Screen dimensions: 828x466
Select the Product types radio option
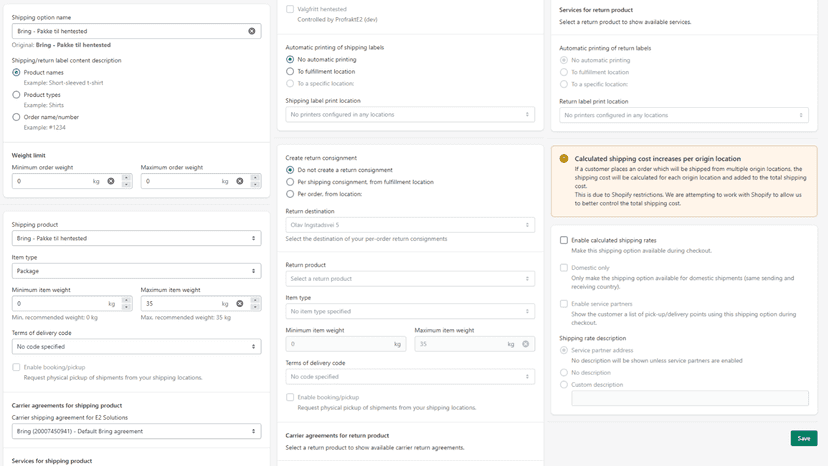[16, 95]
